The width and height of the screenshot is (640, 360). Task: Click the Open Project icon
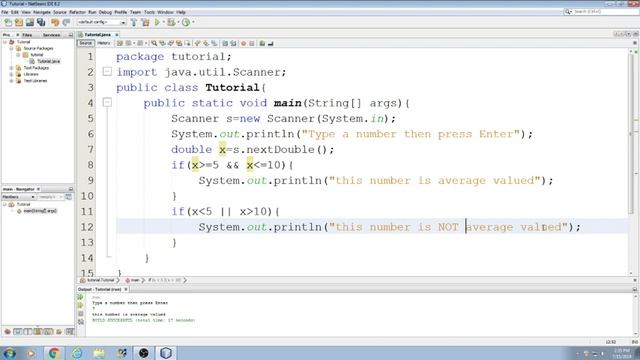click(x=30, y=22)
